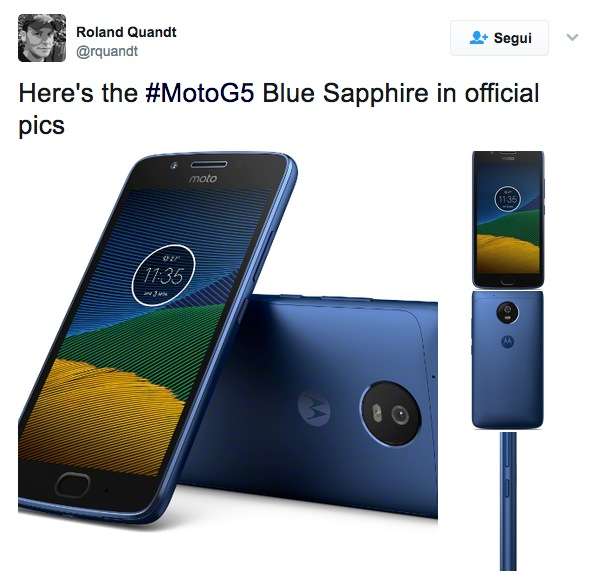Click the Segui follow button
Viewport: 598px width, 579px height.
499,38
